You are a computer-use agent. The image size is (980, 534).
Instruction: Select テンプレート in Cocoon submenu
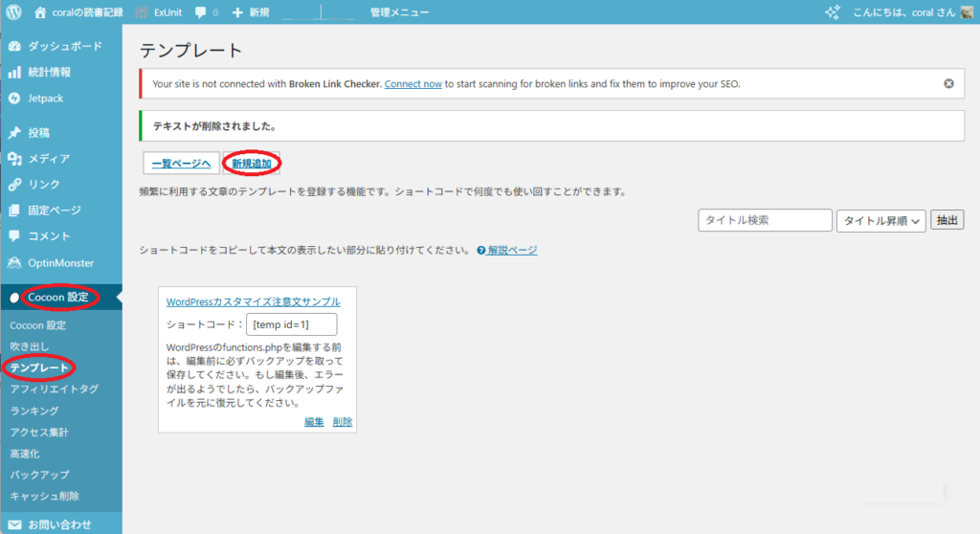(x=39, y=367)
